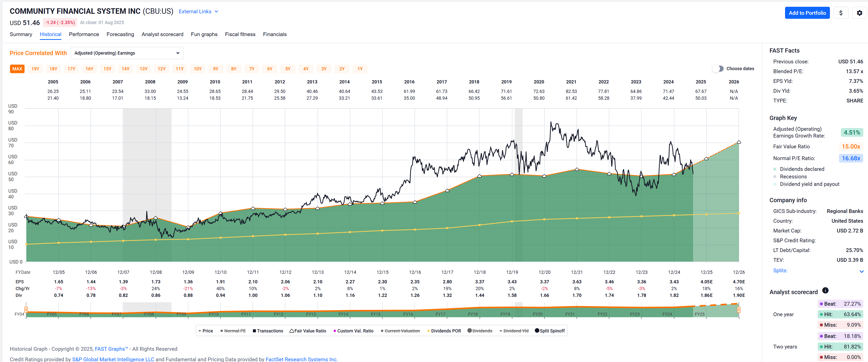Click the one-year Hit 63.64% badge
The width and height of the screenshot is (868, 362).
[840, 314]
